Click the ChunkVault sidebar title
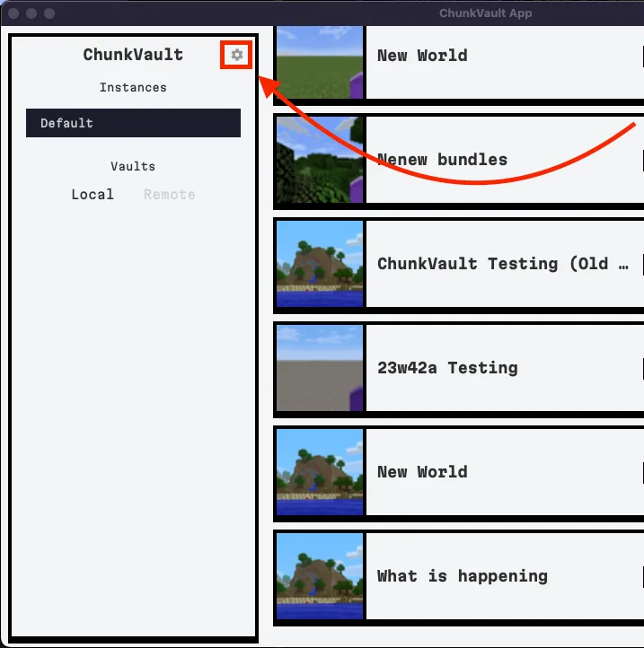 point(133,55)
